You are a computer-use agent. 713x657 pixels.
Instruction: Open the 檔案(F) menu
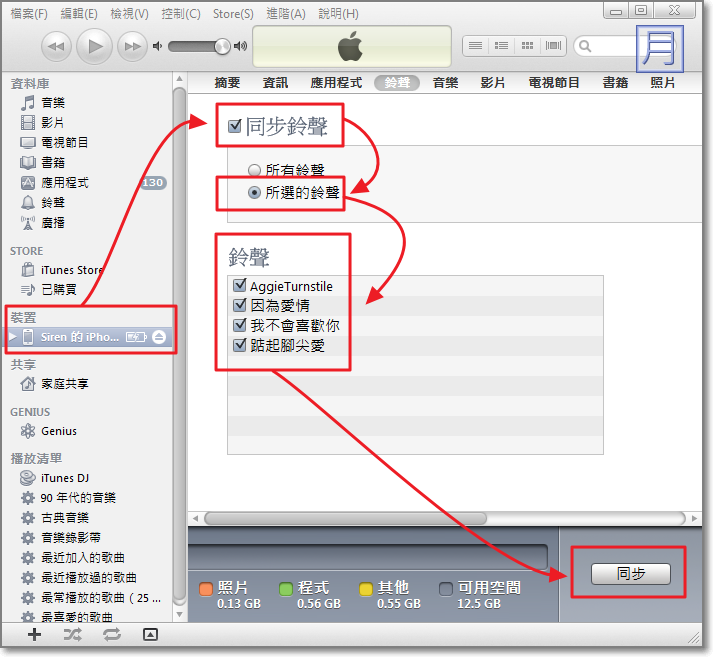[x=28, y=14]
